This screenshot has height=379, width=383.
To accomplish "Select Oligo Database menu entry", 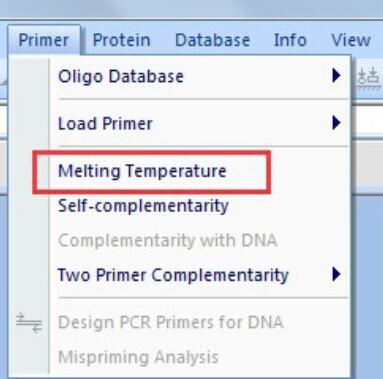I will click(200, 76).
